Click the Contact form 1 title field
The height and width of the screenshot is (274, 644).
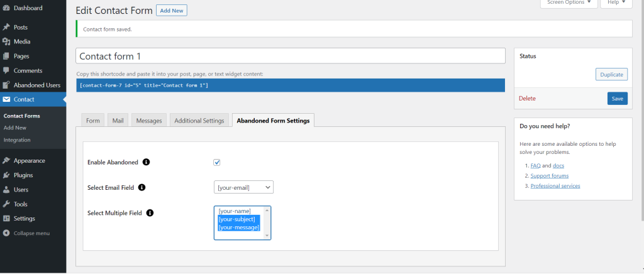[x=291, y=56]
